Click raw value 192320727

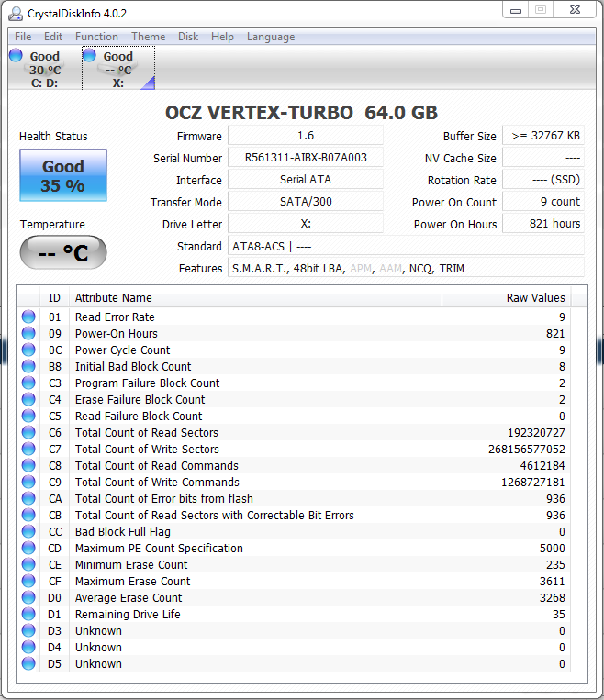[536, 433]
